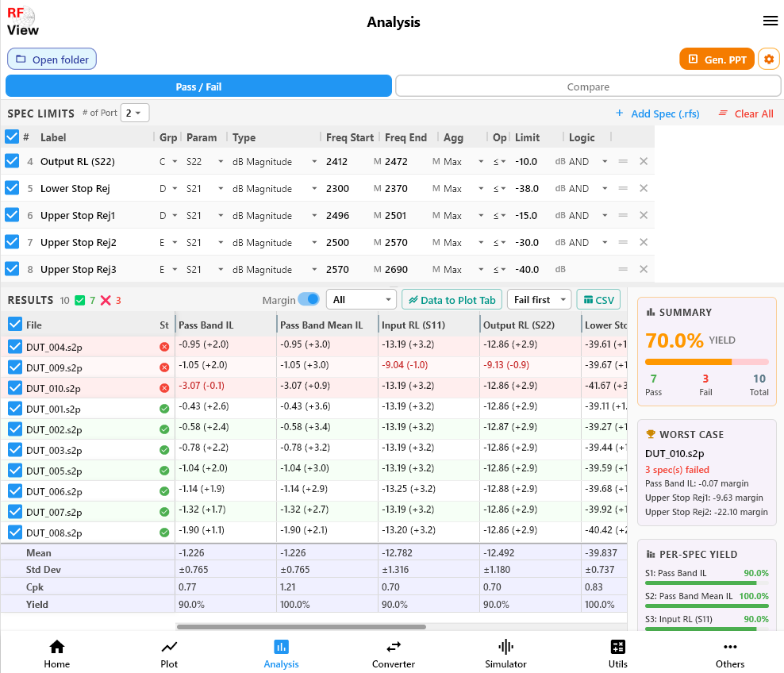Open Analysis in bottom navigation
This screenshot has height=673, width=784.
tap(281, 654)
